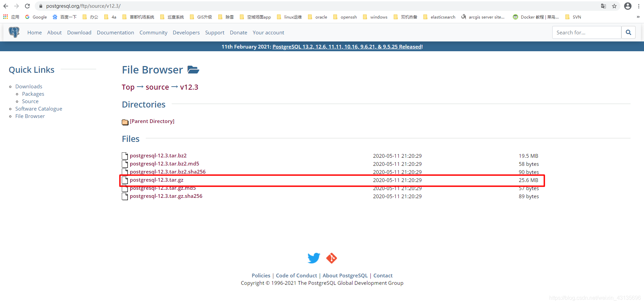The image size is (644, 304).
Task: Navigate to v12.3 breadcrumb
Action: click(x=189, y=87)
